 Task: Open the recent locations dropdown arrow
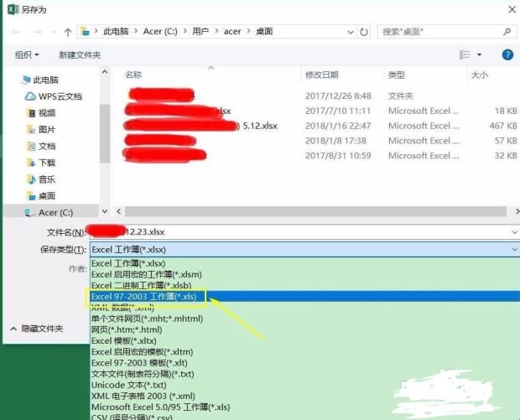click(x=53, y=32)
